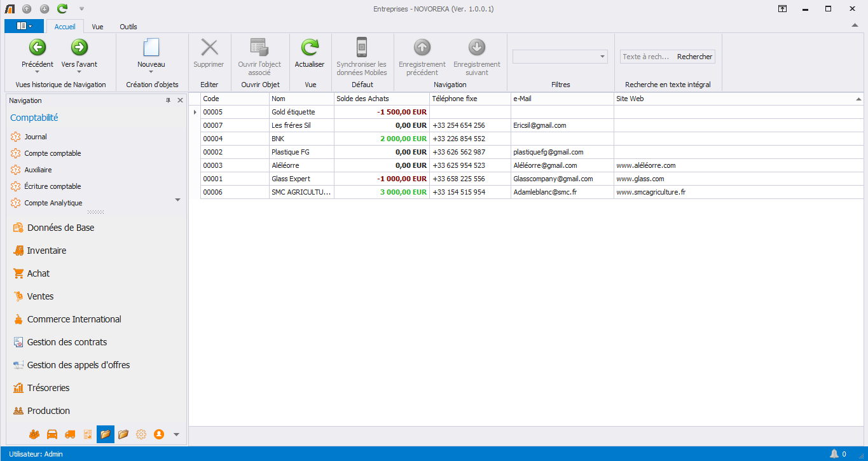Expand the Précédent history dropdown arrow
Viewport: 868px width, 461px height.
pos(38,72)
